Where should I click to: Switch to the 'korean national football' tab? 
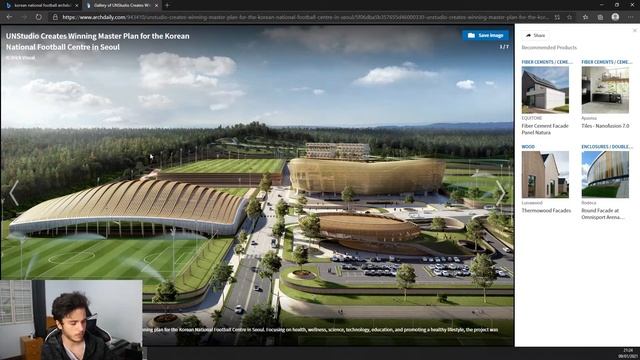click(41, 5)
